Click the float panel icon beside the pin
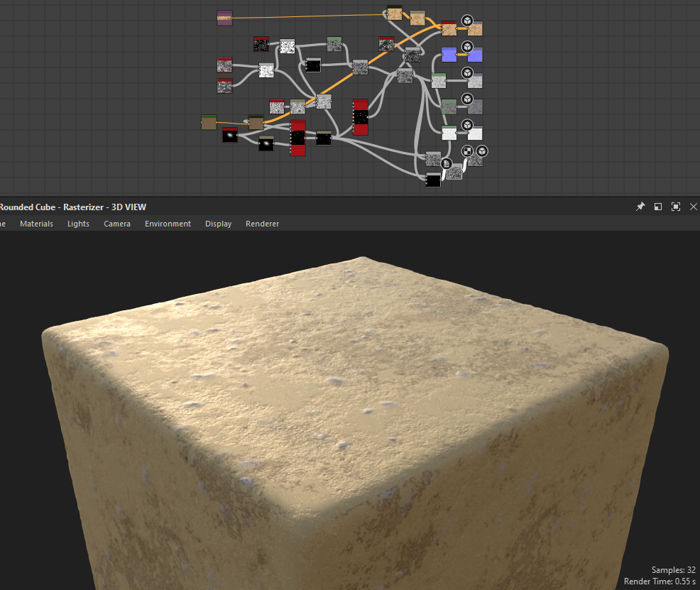This screenshot has width=700, height=590. (658, 207)
